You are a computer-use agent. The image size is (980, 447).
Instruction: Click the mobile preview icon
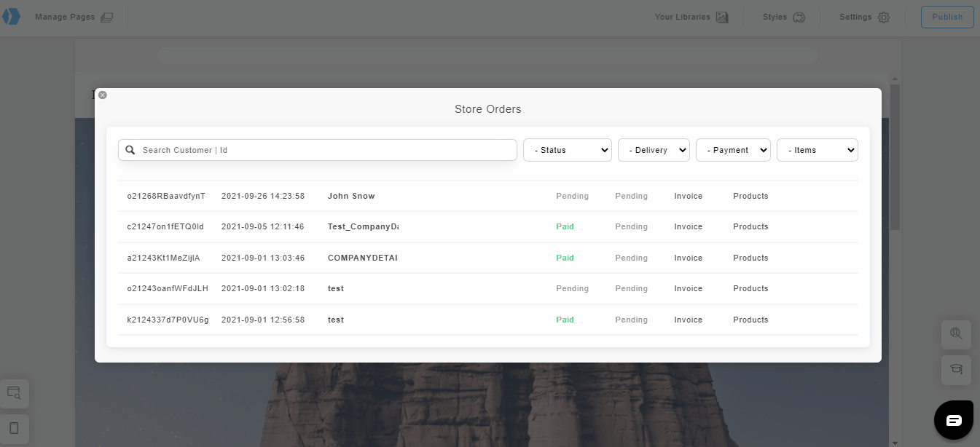click(x=14, y=428)
